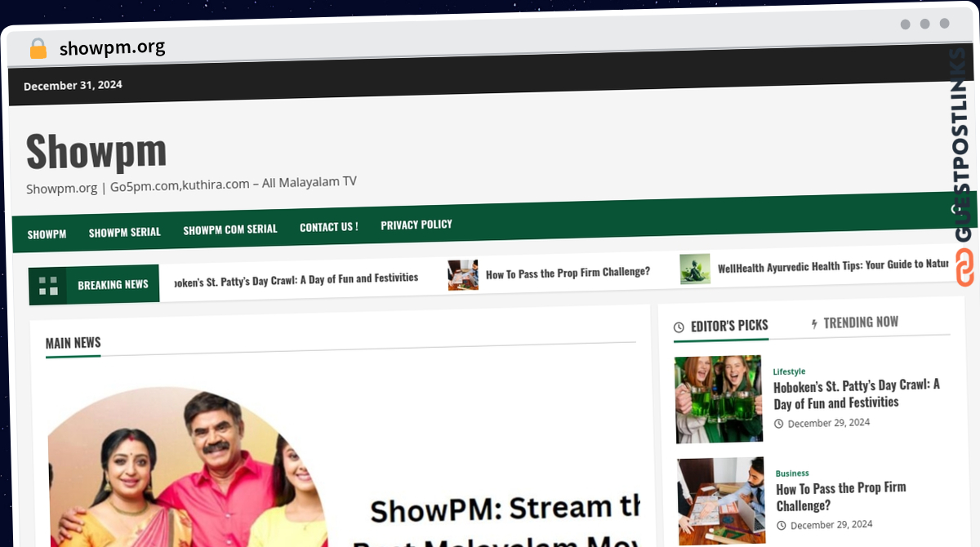The image size is (980, 547).
Task: Open the PRIVACY POLICY menu item
Action: pyautogui.click(x=416, y=225)
